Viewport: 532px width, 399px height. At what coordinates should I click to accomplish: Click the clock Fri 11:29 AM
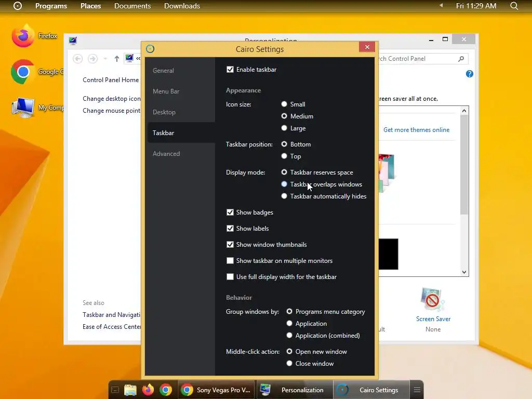pos(476,6)
